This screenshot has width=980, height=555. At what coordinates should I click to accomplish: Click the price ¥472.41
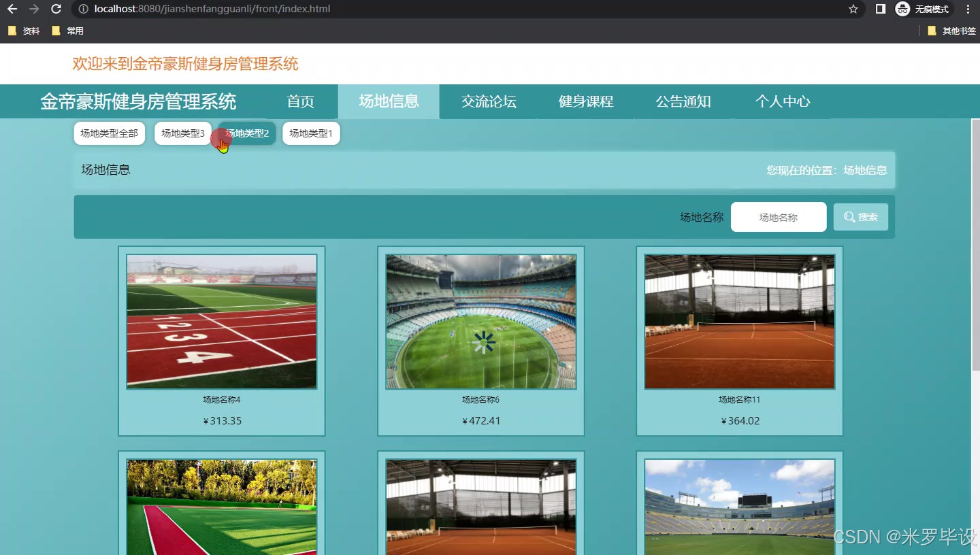[481, 421]
